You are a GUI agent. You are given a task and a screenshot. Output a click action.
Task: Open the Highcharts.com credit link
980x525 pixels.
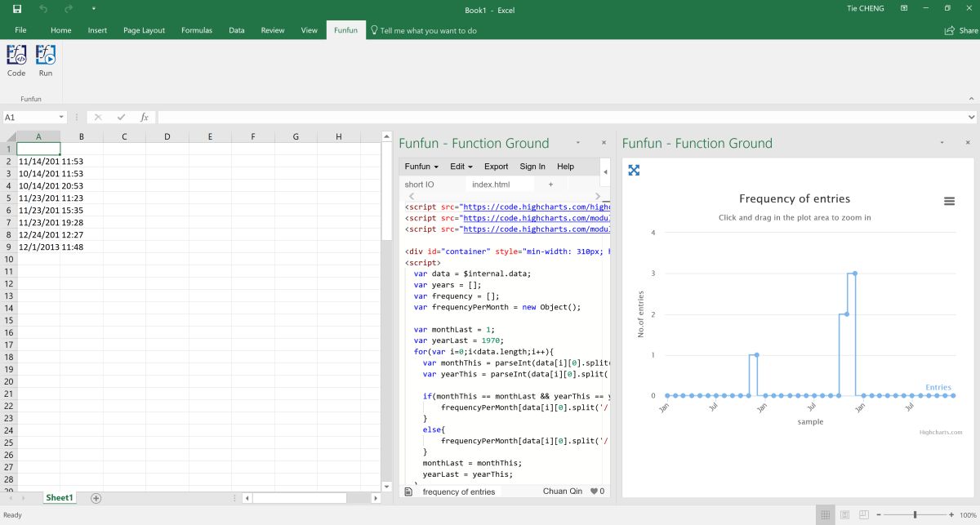[x=941, y=433]
